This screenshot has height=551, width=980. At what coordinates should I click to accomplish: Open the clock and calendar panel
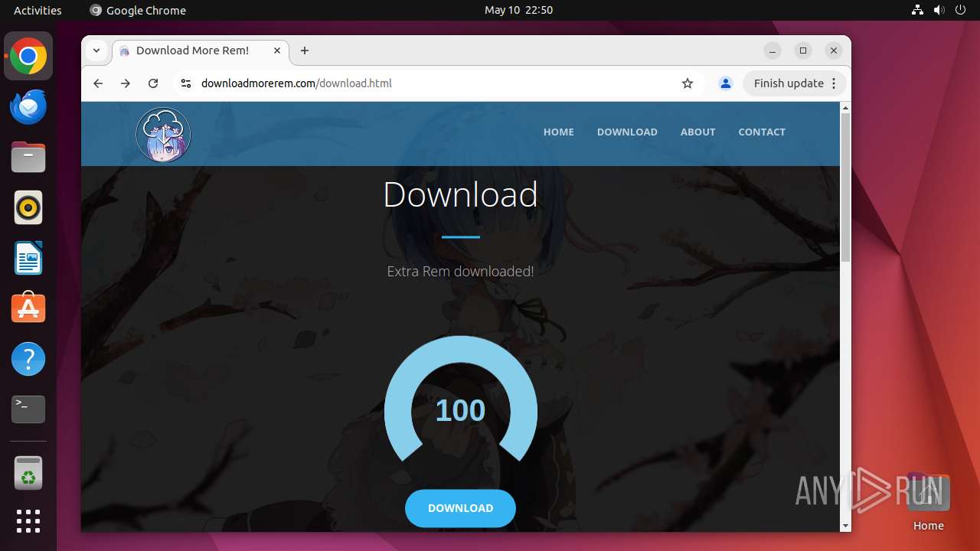point(518,10)
